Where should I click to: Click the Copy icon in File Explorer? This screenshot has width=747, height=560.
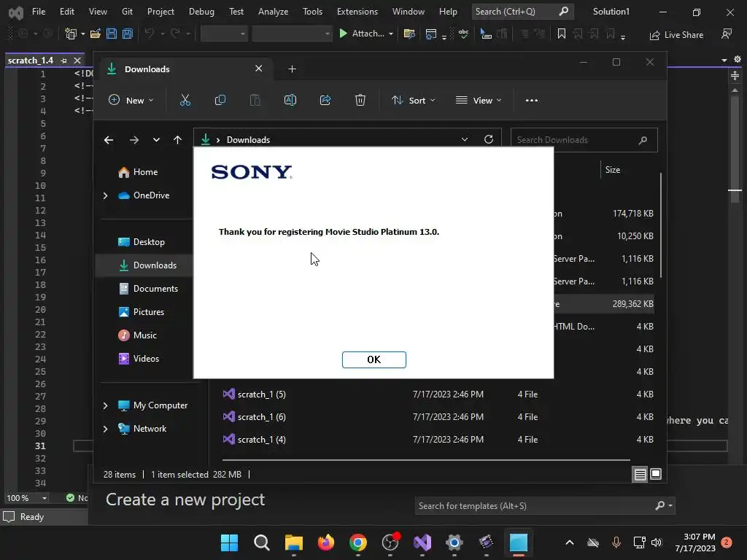[220, 101]
